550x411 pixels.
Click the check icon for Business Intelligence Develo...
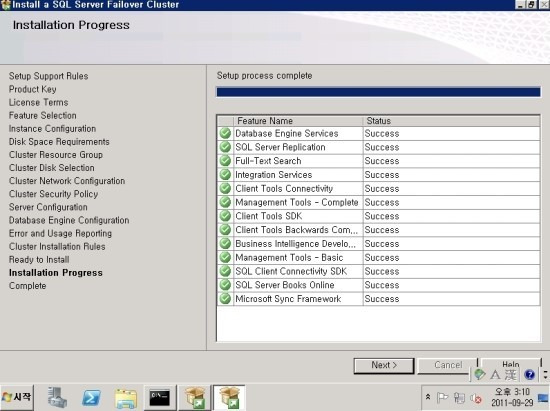pos(225,244)
